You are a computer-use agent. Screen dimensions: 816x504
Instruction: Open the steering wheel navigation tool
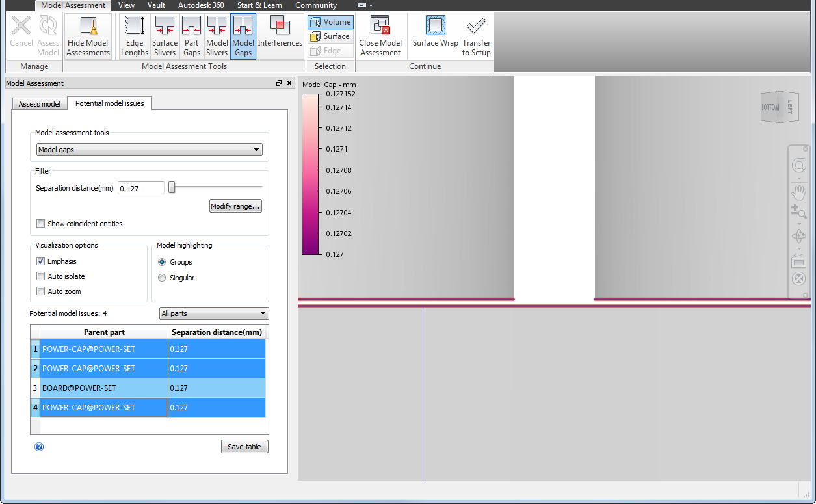pyautogui.click(x=798, y=165)
